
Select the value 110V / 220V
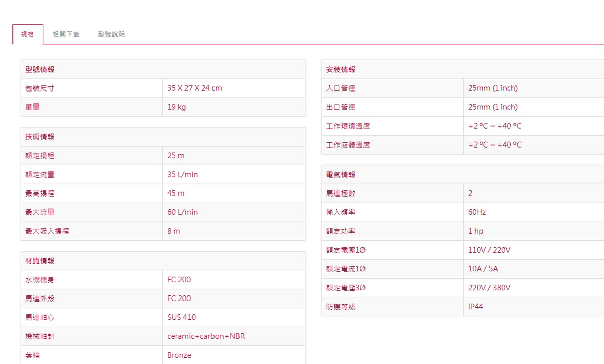click(489, 250)
